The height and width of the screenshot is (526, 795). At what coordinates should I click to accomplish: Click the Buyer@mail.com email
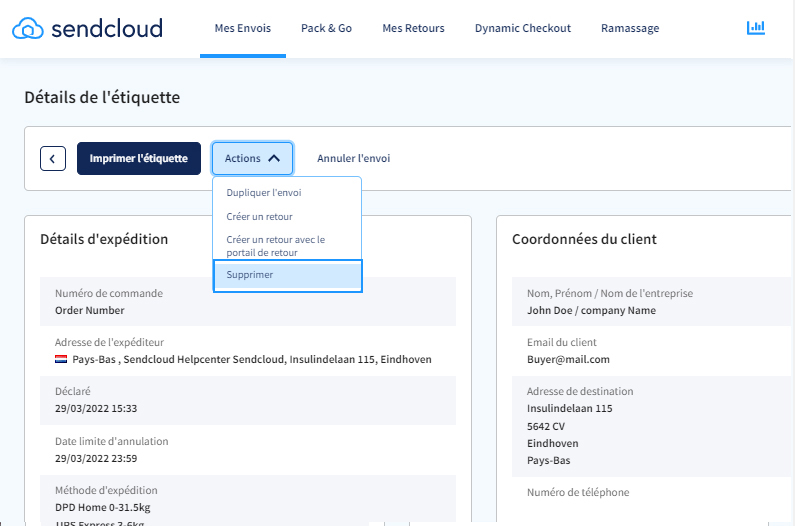point(568,360)
